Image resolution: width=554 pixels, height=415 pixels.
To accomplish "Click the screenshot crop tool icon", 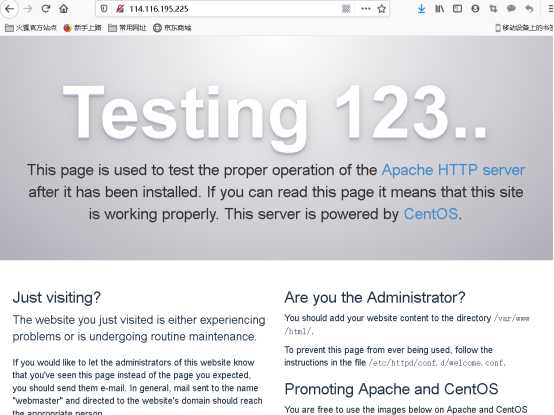I will point(493,9).
